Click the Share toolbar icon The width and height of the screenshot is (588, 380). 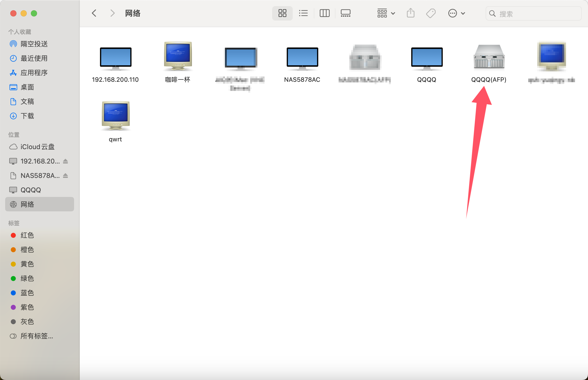(x=411, y=13)
